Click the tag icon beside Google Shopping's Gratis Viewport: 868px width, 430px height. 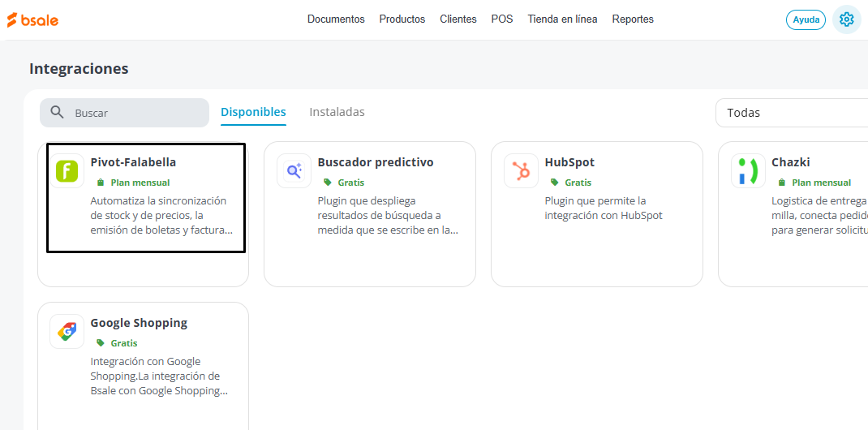click(x=101, y=342)
